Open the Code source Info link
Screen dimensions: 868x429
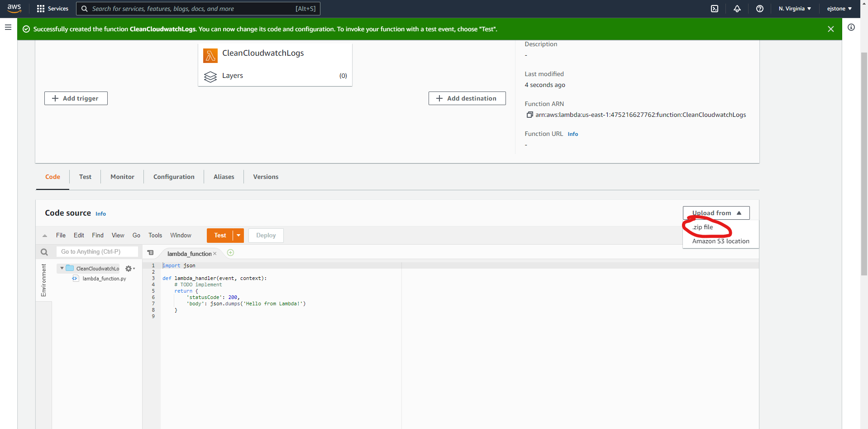(100, 214)
